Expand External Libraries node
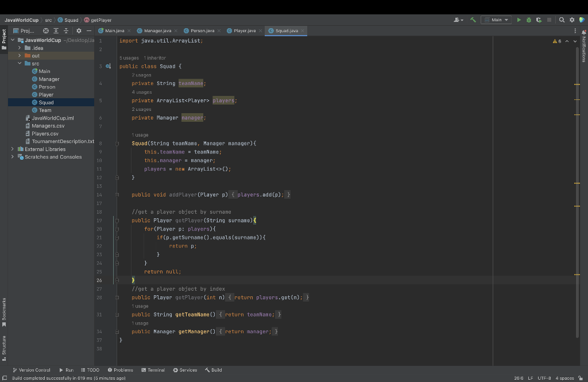This screenshot has height=382, width=588. tap(13, 149)
